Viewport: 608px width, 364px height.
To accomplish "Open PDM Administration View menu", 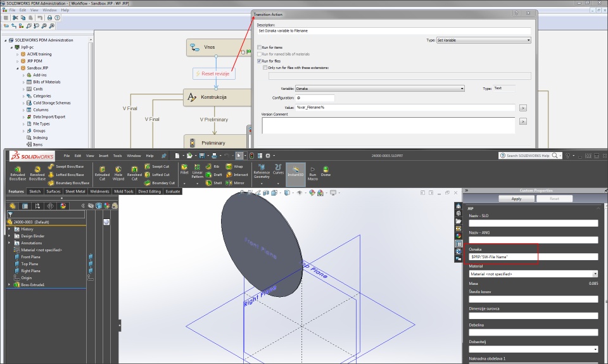I will (34, 10).
